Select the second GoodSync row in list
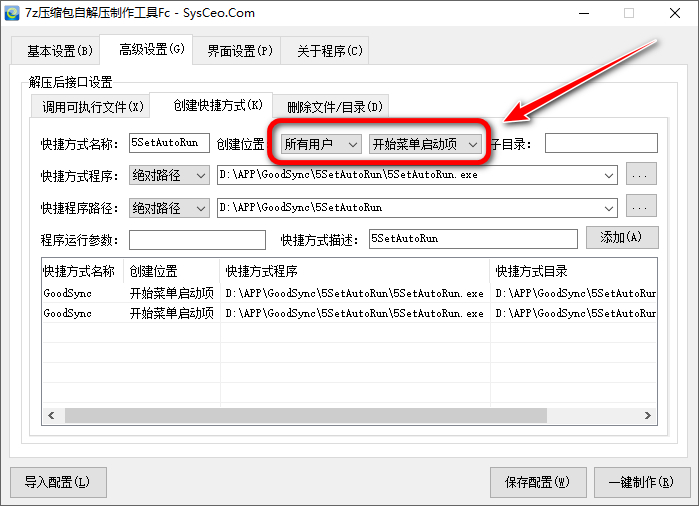The height and width of the screenshot is (506, 699). pyautogui.click(x=350, y=313)
